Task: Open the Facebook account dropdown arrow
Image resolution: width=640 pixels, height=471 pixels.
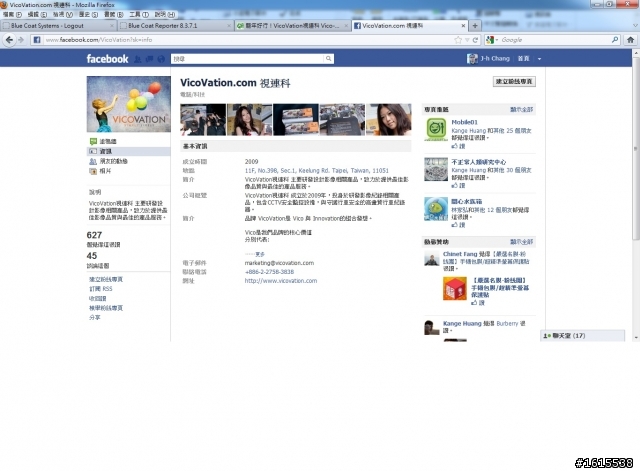Action: pos(539,59)
